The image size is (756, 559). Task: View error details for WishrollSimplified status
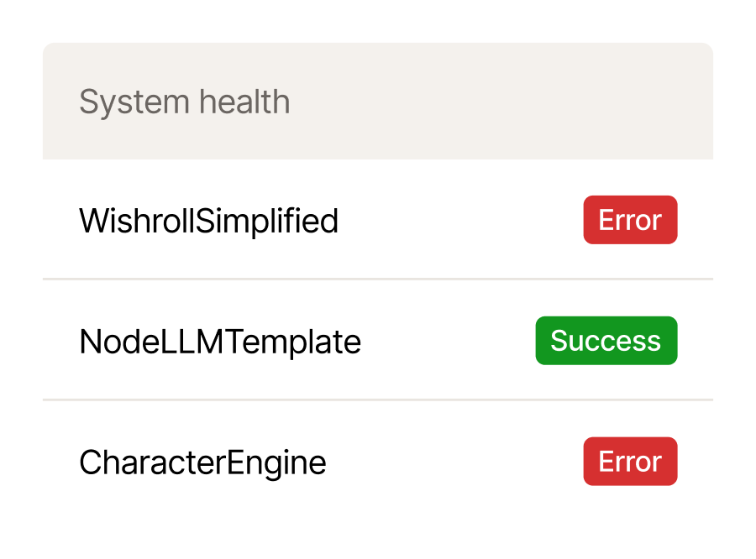coord(630,220)
